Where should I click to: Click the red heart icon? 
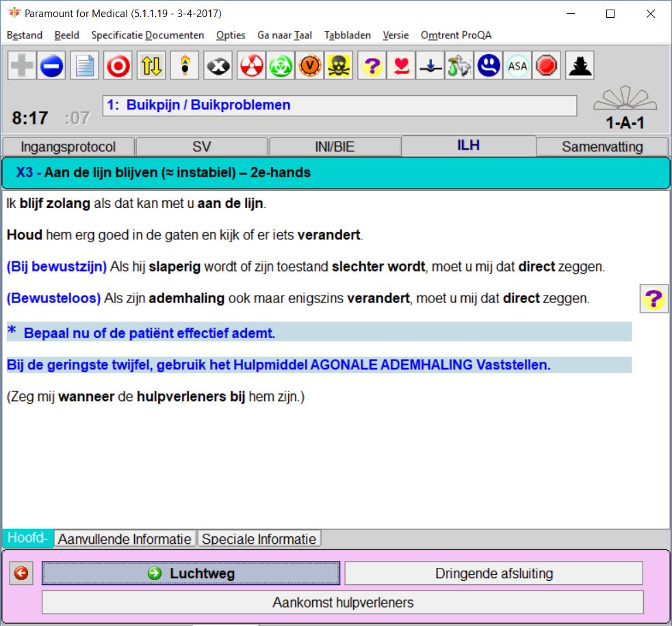401,66
